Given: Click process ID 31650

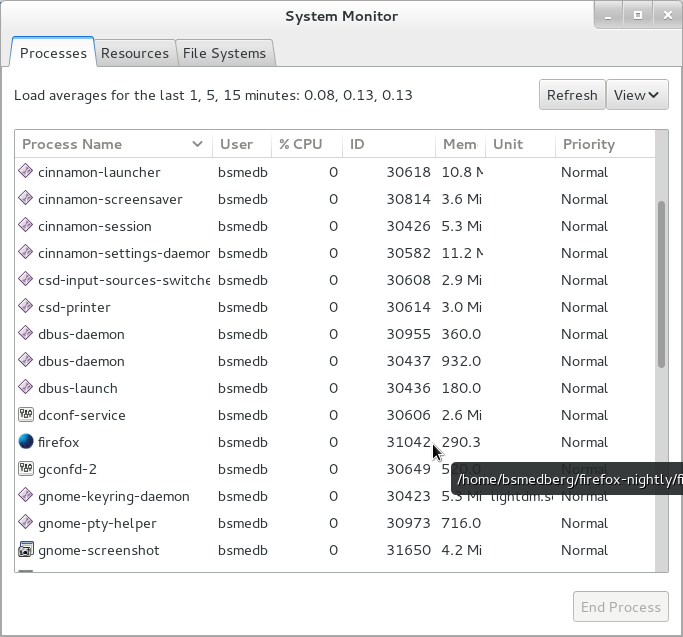Looking at the screenshot, I should [409, 550].
